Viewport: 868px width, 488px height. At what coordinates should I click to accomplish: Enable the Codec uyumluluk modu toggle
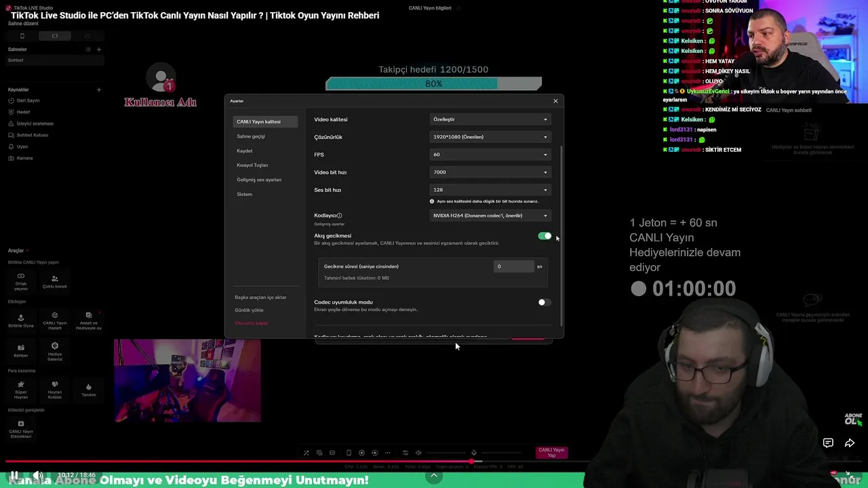click(x=545, y=302)
